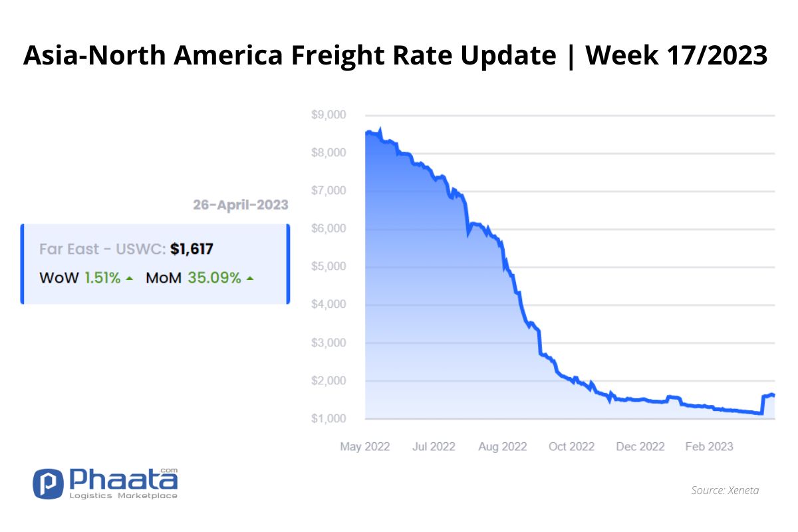Click the $9,000 y-axis label
The height and width of the screenshot is (532, 798).
click(x=329, y=115)
